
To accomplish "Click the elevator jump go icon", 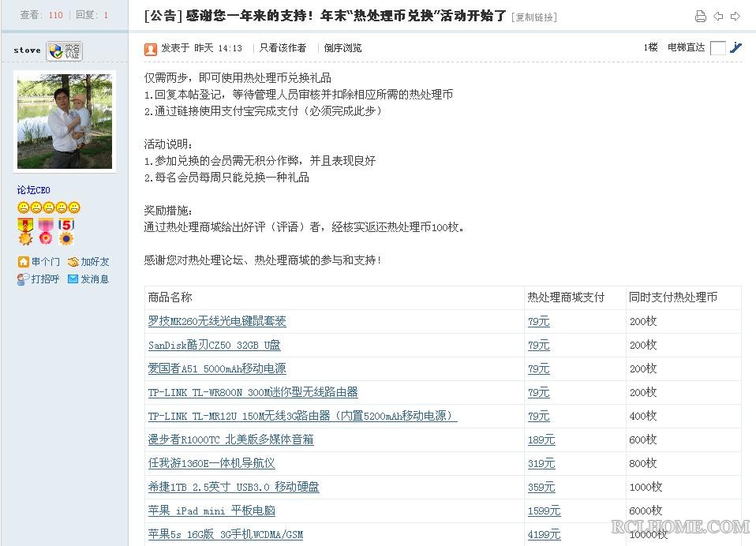I will [735, 47].
